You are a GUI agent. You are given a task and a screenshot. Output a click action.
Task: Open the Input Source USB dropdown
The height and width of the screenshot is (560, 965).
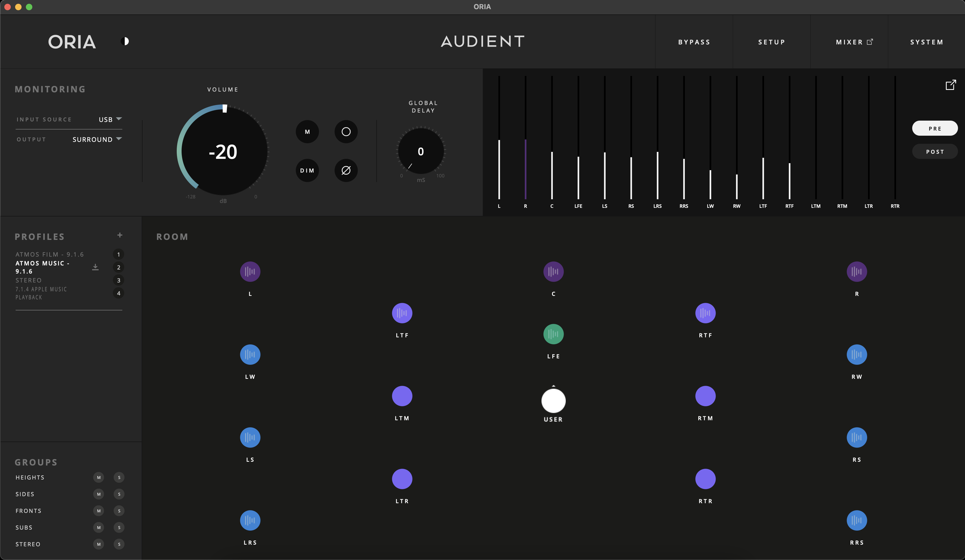coord(110,120)
